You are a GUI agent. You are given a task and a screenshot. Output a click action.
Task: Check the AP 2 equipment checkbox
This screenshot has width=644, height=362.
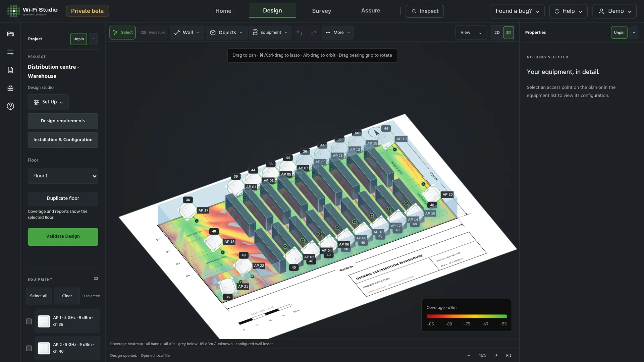(x=29, y=348)
